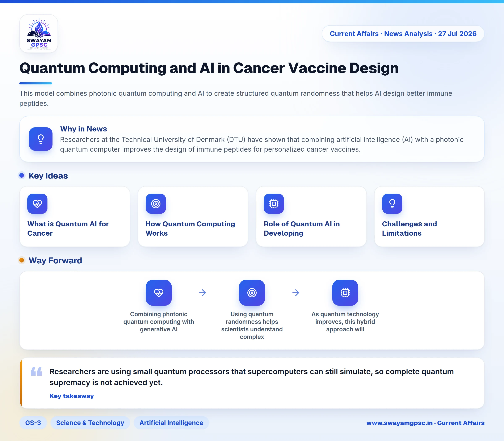Click the Researchers at the Technical University paragraph
The image size is (504, 441).
coord(262,144)
